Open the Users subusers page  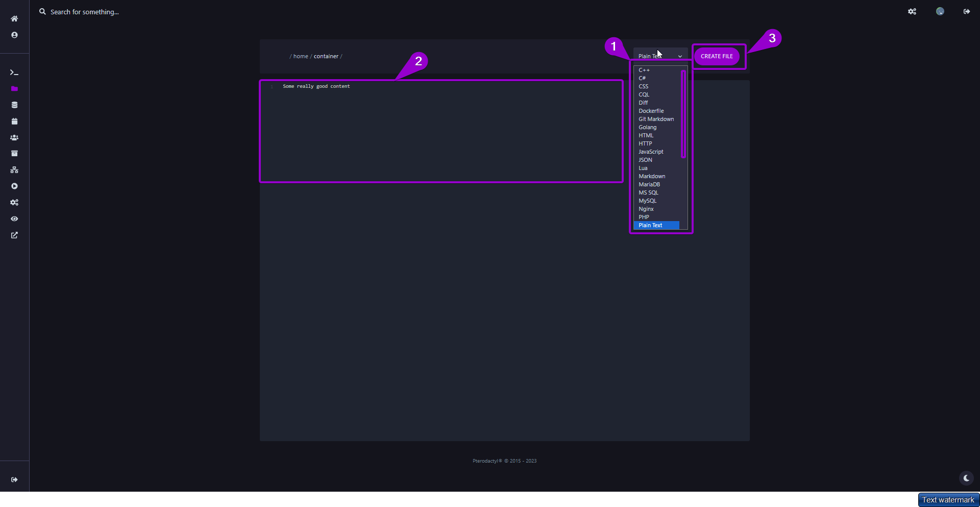[x=14, y=137]
